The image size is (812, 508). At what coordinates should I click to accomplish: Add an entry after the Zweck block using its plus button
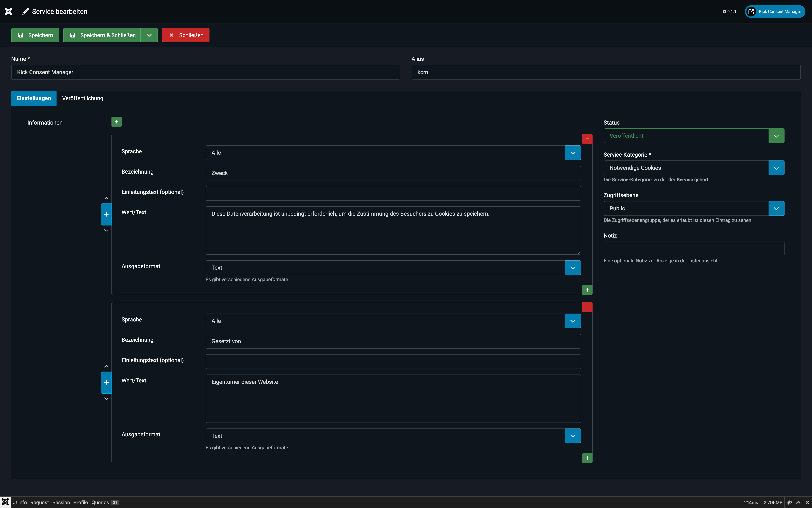[x=587, y=290]
